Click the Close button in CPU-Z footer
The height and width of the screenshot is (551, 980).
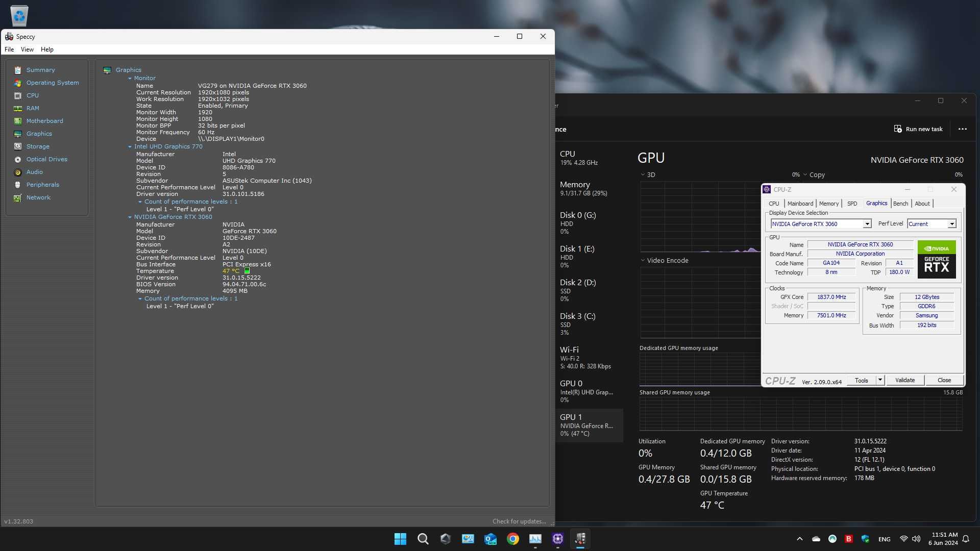click(944, 380)
